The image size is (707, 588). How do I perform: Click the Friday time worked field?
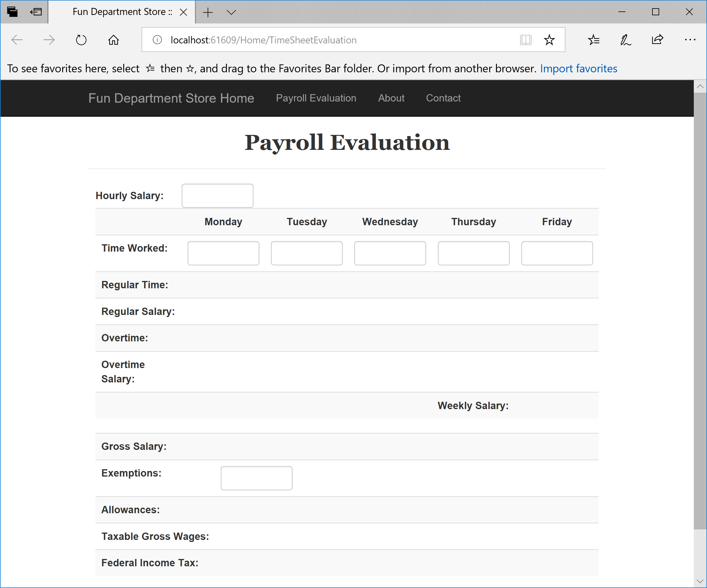point(557,253)
